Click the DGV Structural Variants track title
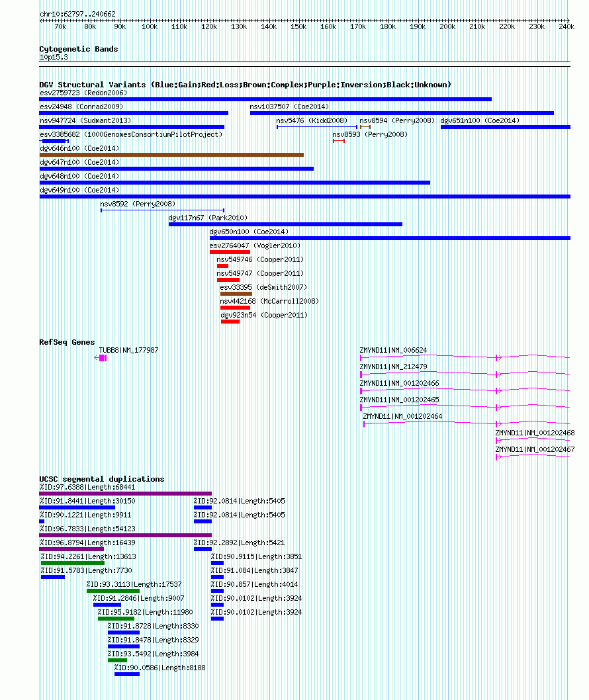Screen dimensions: 589x700 click(245, 85)
